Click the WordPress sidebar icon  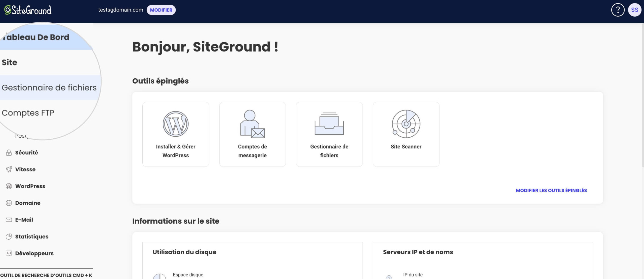click(9, 186)
